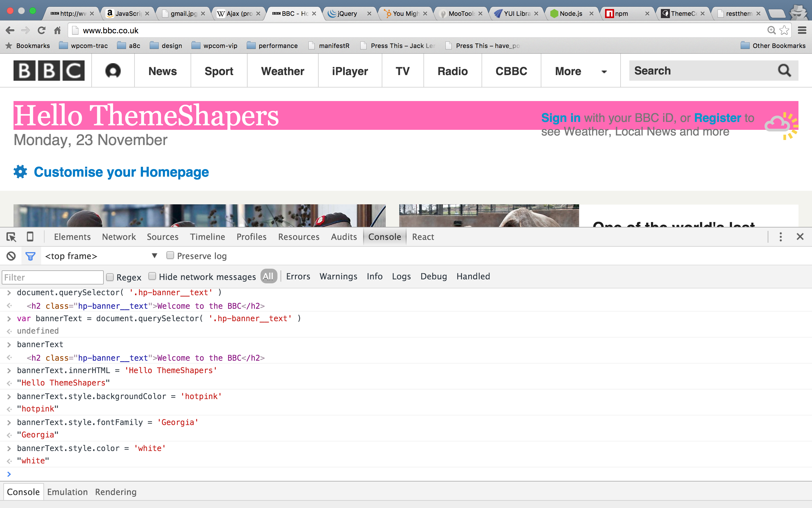Open DevTools three-dot settings menu

pyautogui.click(x=780, y=237)
